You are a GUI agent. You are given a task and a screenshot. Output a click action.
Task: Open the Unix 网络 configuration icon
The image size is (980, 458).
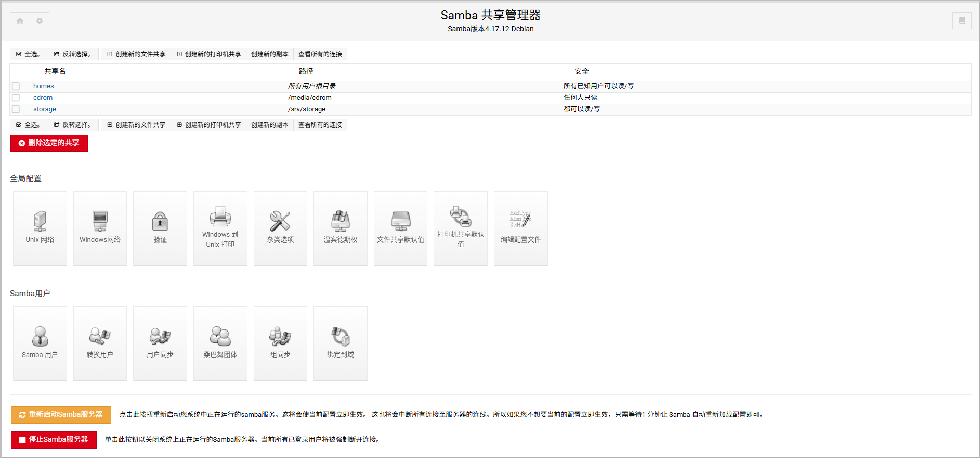point(40,228)
